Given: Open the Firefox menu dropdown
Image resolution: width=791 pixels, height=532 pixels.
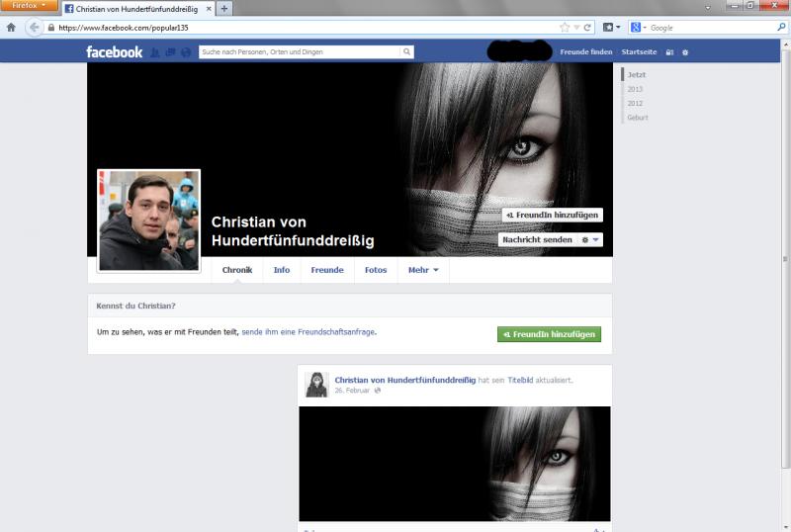Looking at the screenshot, I should [x=29, y=6].
